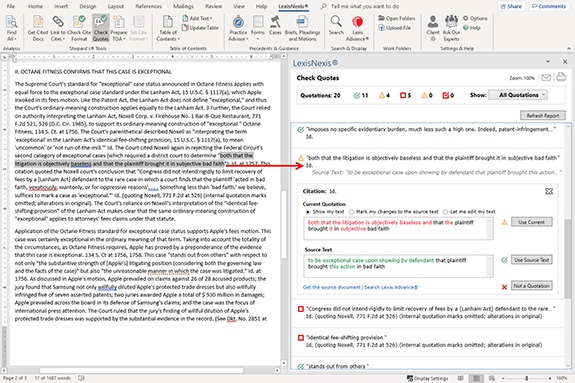Select Mark my changes to source text
Viewport: 575px width, 383px height.
pyautogui.click(x=351, y=212)
